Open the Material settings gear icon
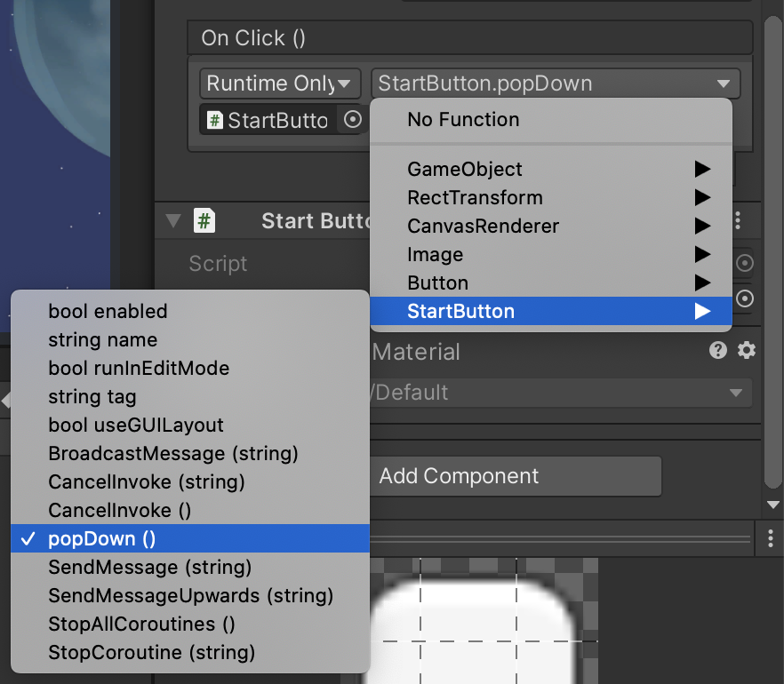This screenshot has height=684, width=784. click(x=746, y=351)
